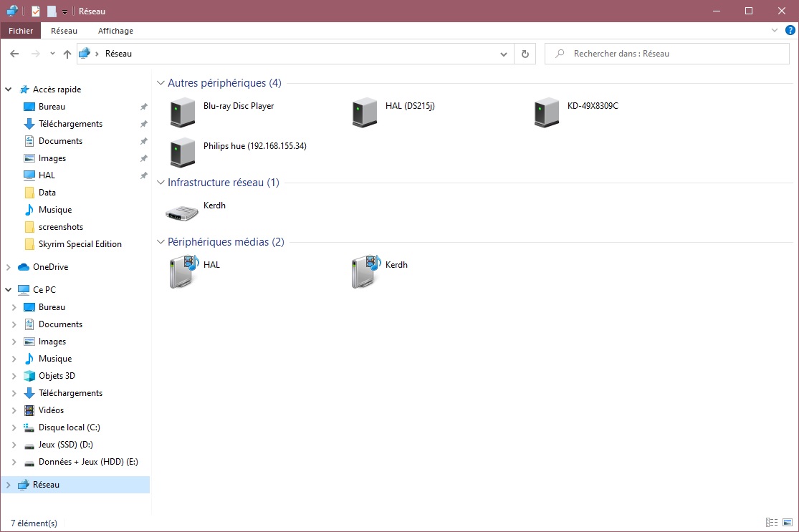Open the Fichier menu
This screenshot has width=799, height=532.
[x=21, y=31]
